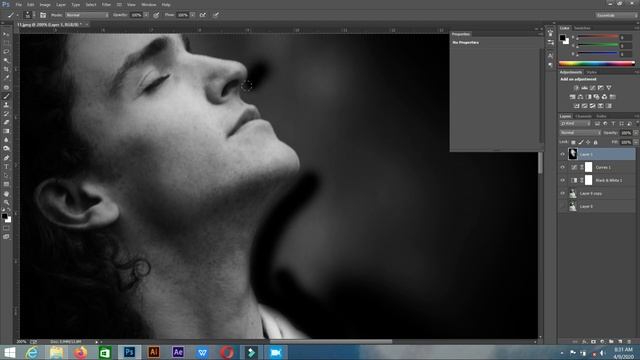
Task: Hide the Layer 0 copy layer
Action: pos(563,193)
